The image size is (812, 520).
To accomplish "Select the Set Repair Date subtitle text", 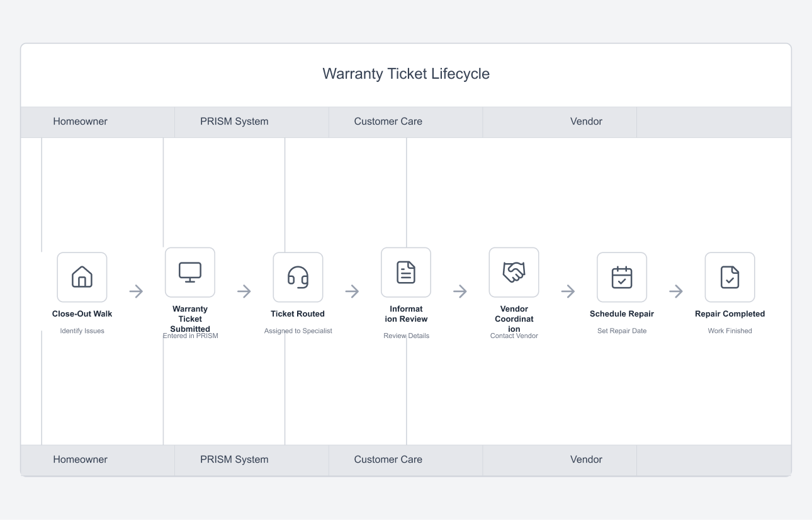I will (622, 331).
